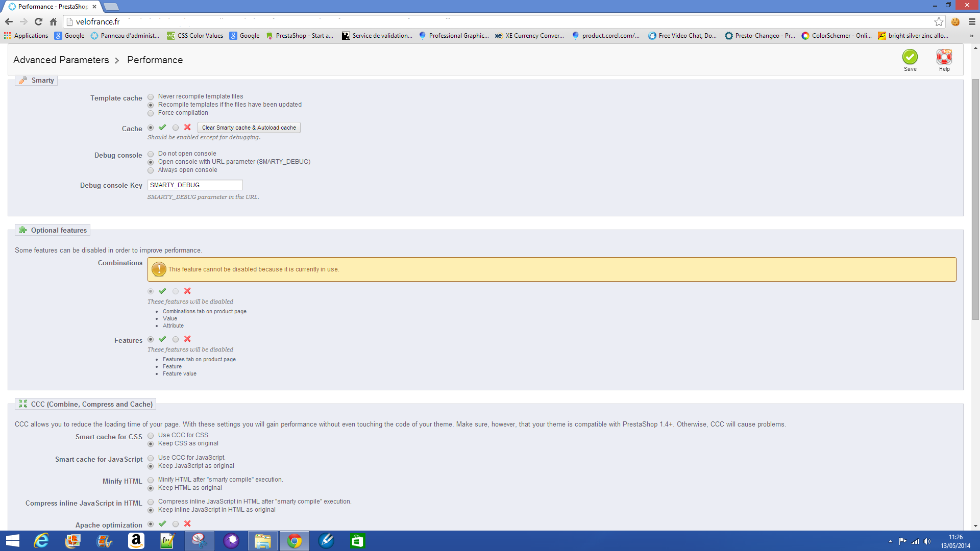Enable Use CCC for CSS option
Viewport: 980px width, 551px height.
pos(151,436)
